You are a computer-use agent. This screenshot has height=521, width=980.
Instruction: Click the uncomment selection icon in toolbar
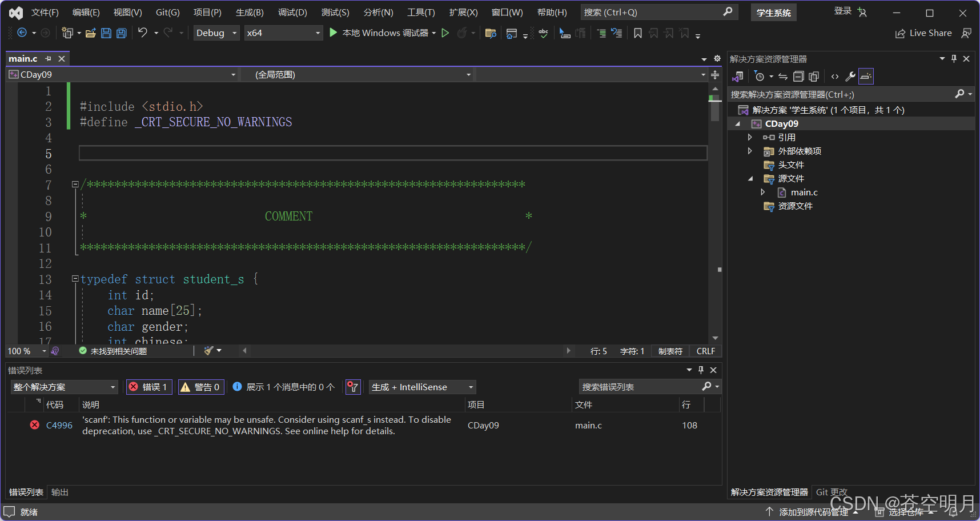[x=617, y=33]
